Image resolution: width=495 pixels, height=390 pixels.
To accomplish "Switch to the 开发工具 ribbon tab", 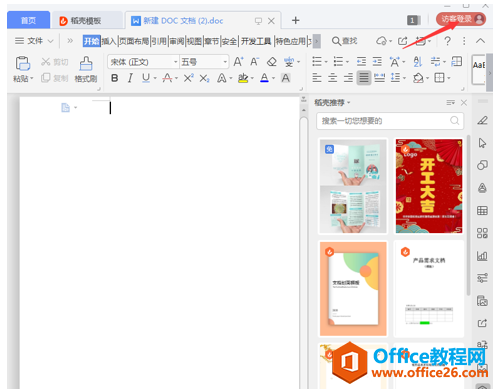I will click(x=256, y=41).
